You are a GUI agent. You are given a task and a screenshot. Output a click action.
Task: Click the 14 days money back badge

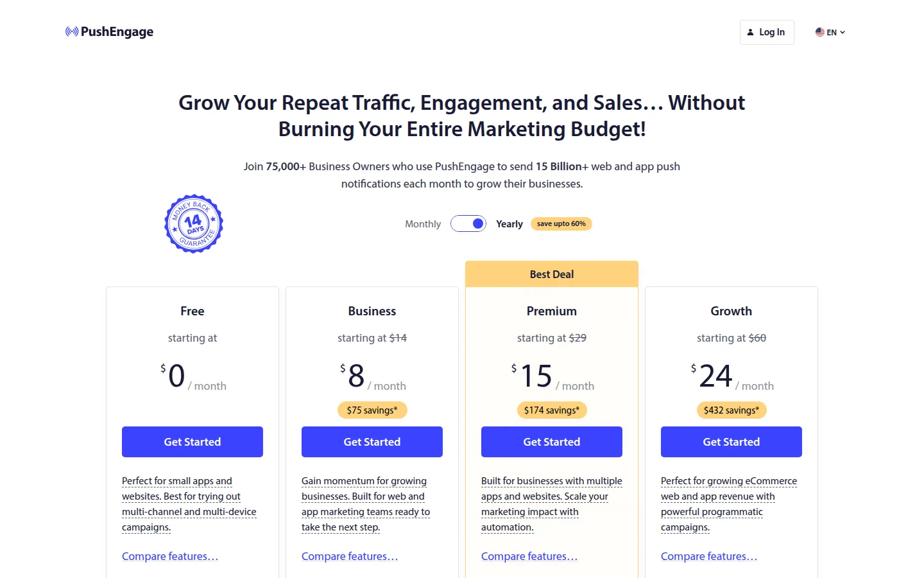point(194,223)
